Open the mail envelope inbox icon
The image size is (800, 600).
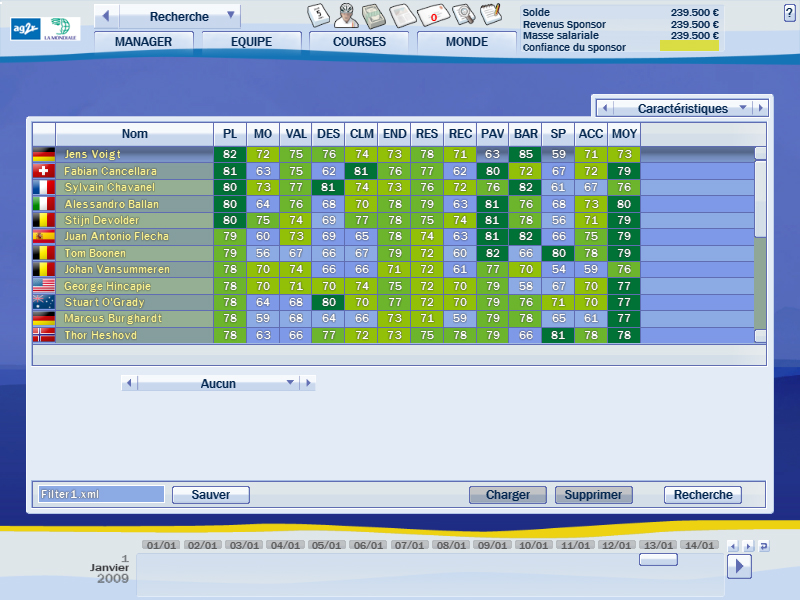(432, 15)
